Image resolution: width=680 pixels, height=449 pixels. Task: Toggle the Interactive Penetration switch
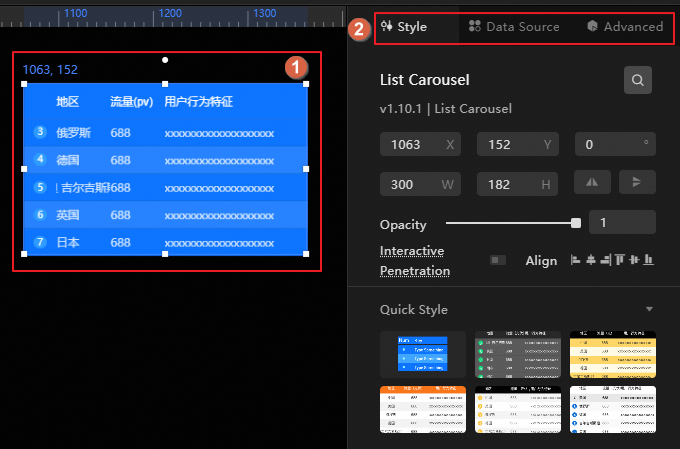click(x=497, y=260)
